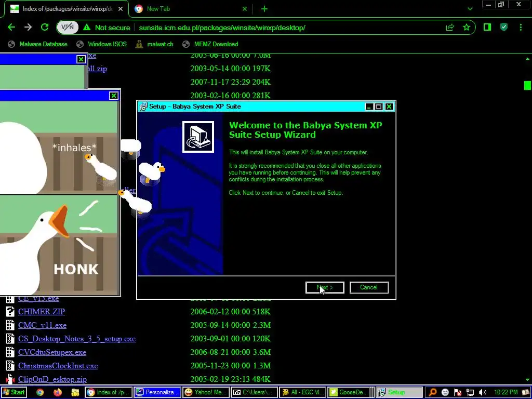The width and height of the screenshot is (532, 399).
Task: Open the Start menu
Action: click(13, 392)
